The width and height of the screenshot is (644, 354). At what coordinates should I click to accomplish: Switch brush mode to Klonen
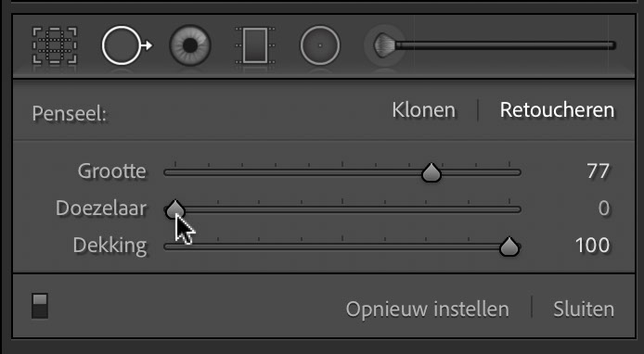pos(423,110)
